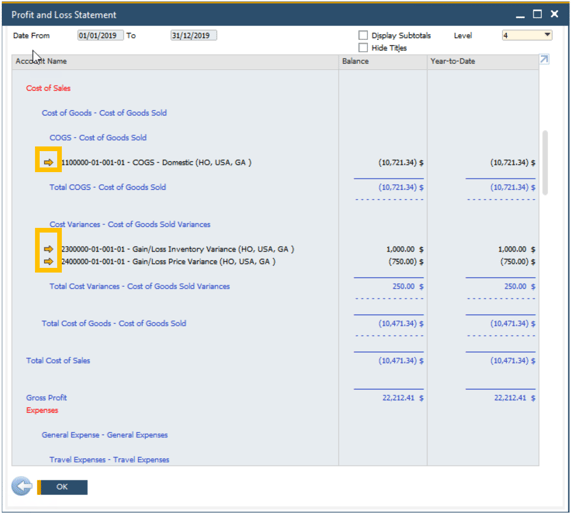The image size is (571, 514).
Task: Enable the Display Subtotals checkbox
Action: pos(363,35)
